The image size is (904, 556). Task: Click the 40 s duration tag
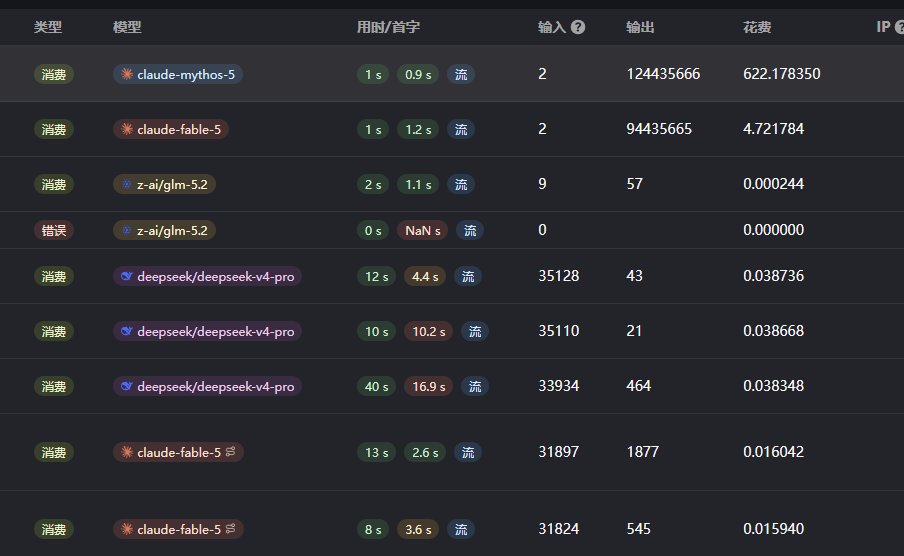click(376, 386)
